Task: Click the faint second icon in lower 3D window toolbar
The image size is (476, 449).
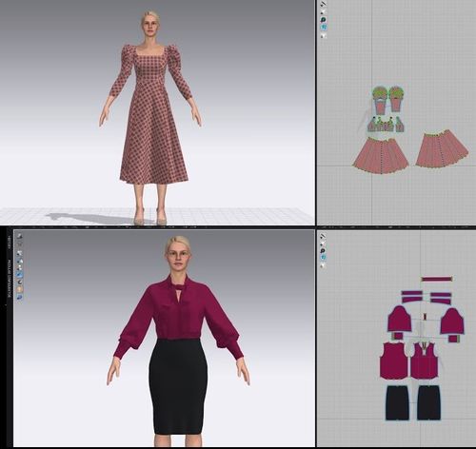Action: (x=20, y=244)
